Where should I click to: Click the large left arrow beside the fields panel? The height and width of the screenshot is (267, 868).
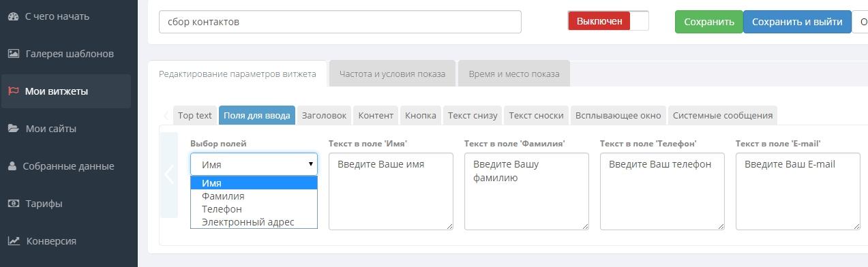pyautogui.click(x=169, y=175)
